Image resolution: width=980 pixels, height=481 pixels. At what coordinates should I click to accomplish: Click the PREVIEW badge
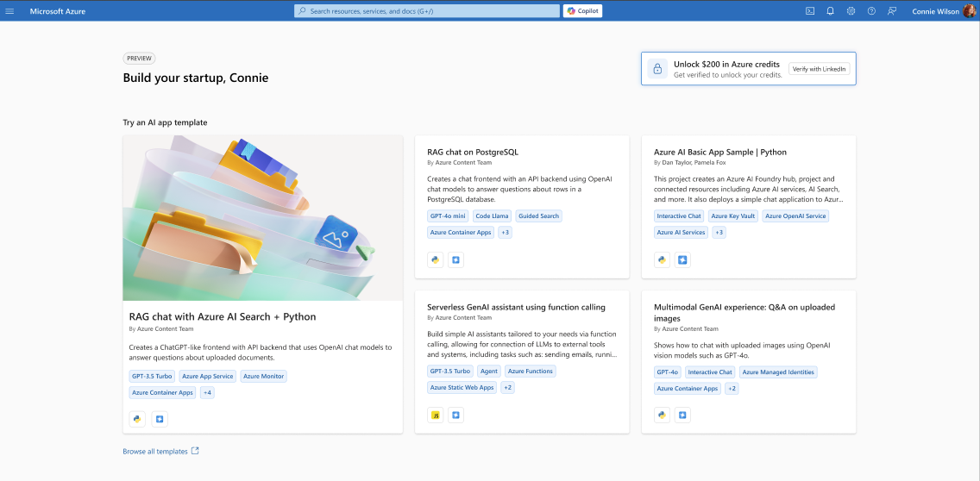click(x=139, y=58)
